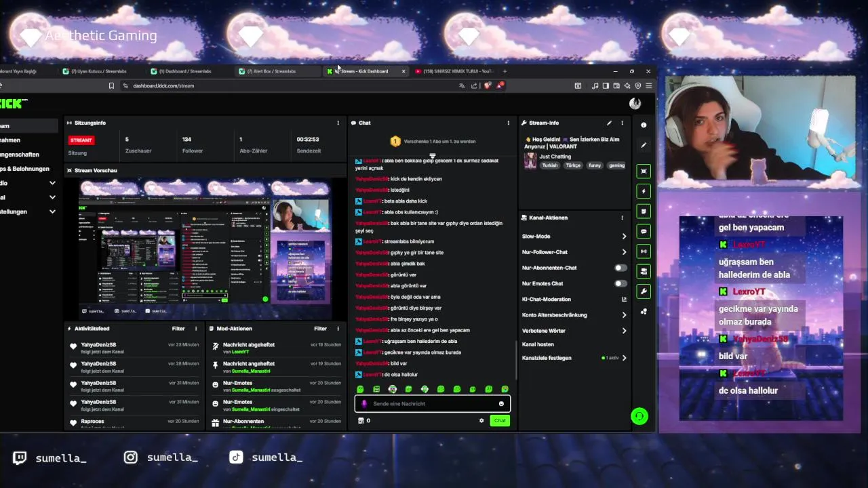Image resolution: width=868 pixels, height=488 pixels.
Task: Click the first green emote above message box
Action: [360, 389]
